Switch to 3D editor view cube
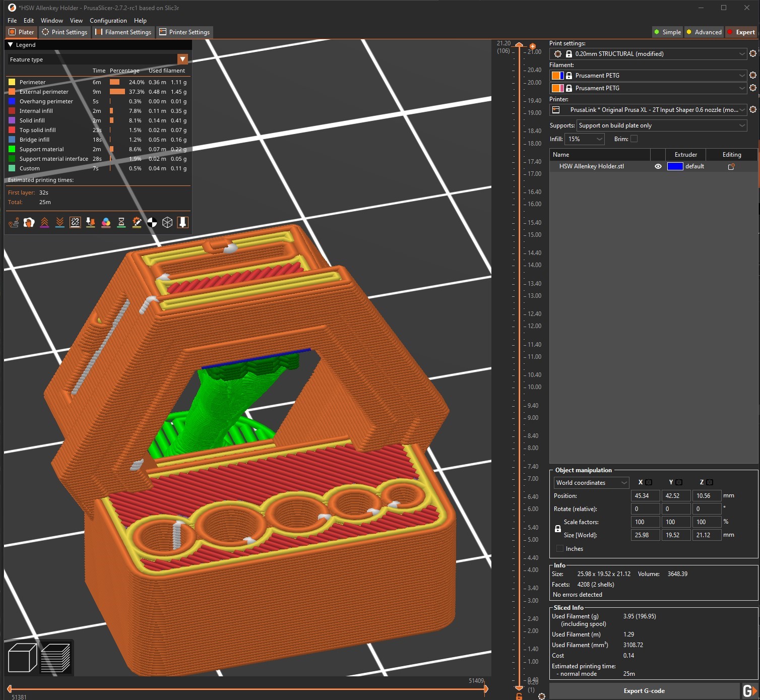The width and height of the screenshot is (760, 700). coord(22,658)
